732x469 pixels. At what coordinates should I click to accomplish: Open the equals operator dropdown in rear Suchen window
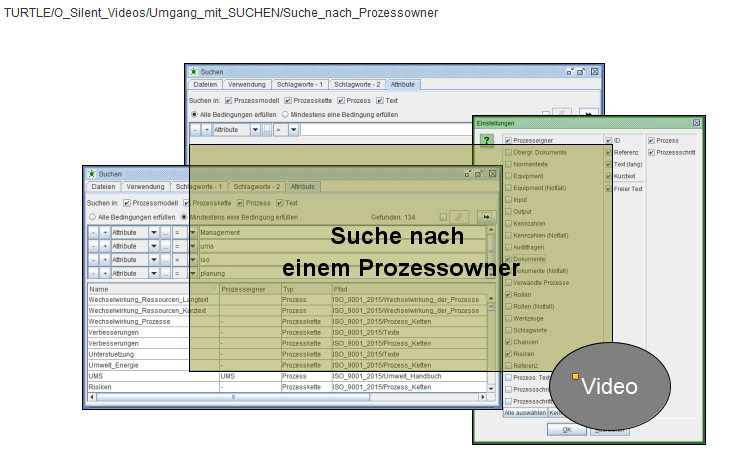click(294, 130)
